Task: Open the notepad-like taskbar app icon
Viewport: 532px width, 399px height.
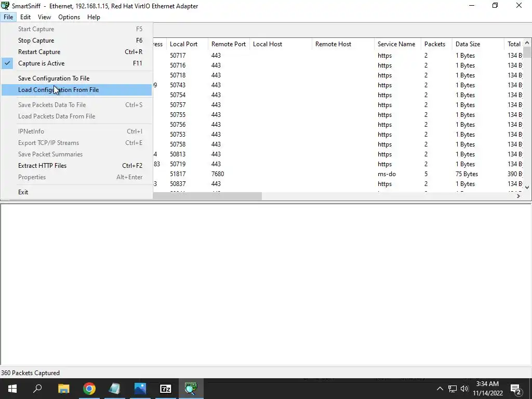Action: point(115,389)
